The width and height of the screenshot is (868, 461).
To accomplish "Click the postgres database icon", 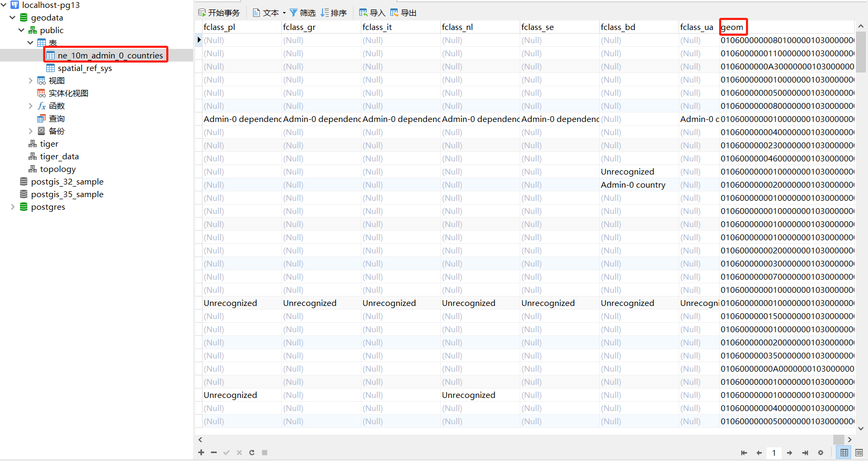I will pos(24,207).
